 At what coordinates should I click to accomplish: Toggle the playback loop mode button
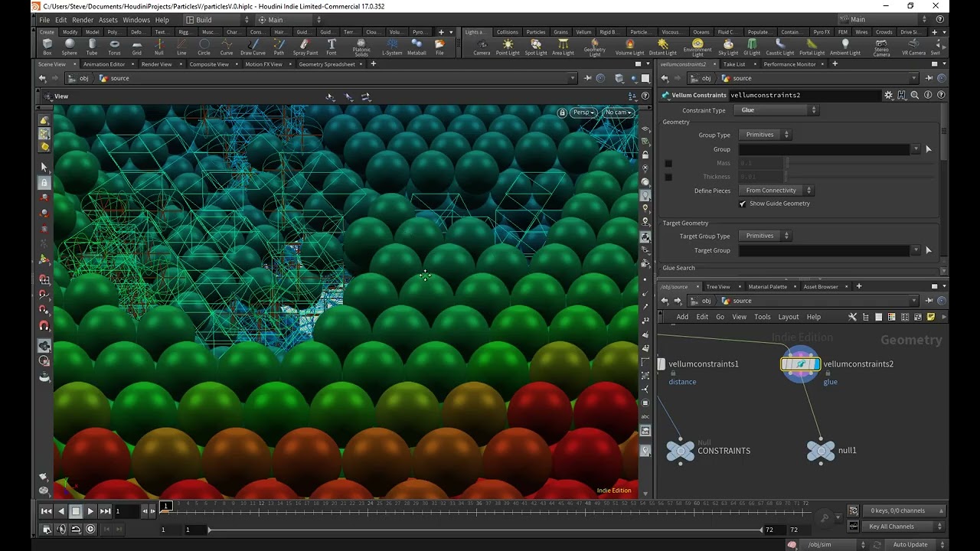tap(76, 530)
